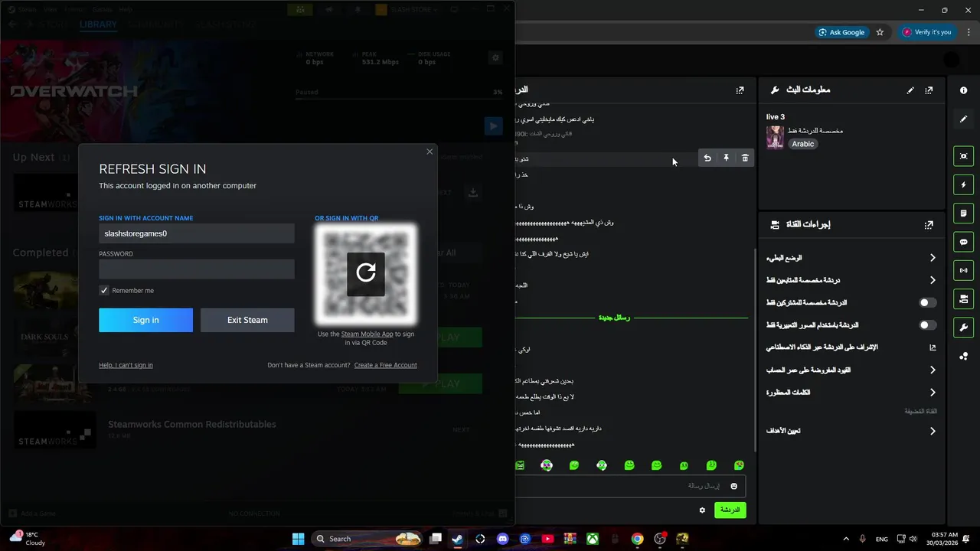Show hidden system tray icons
This screenshot has height=551, width=980.
coord(846,539)
